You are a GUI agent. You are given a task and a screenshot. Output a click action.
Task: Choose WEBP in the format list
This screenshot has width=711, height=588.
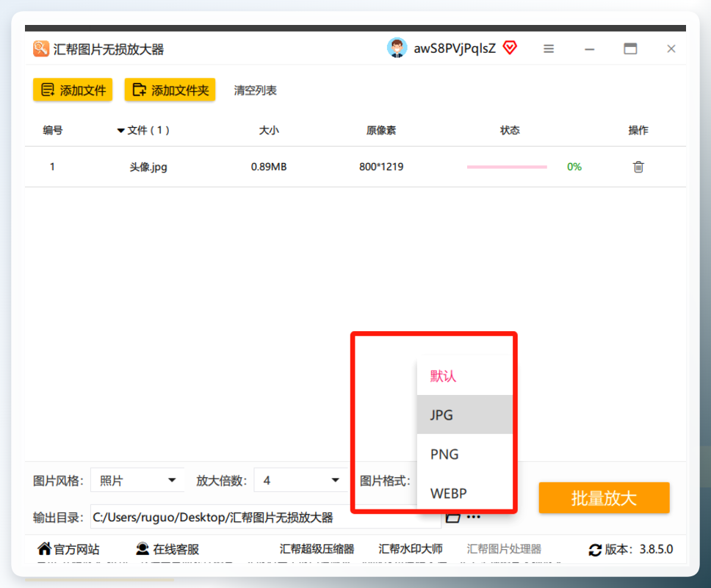click(x=465, y=493)
